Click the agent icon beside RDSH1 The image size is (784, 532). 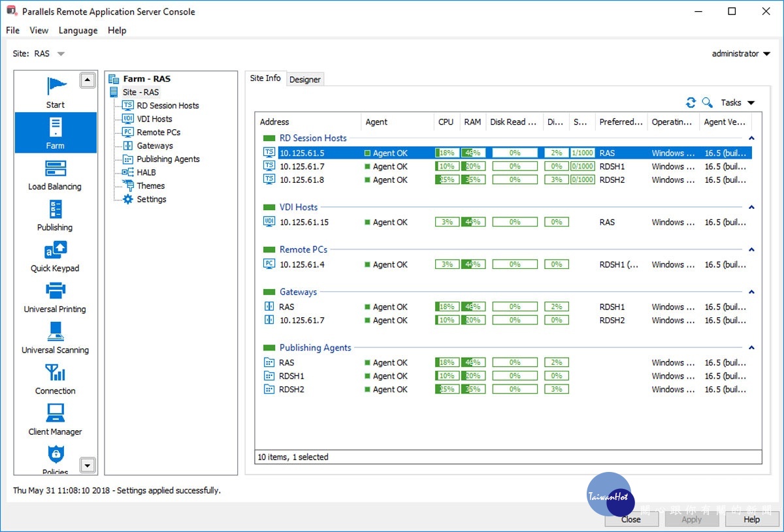(x=269, y=376)
